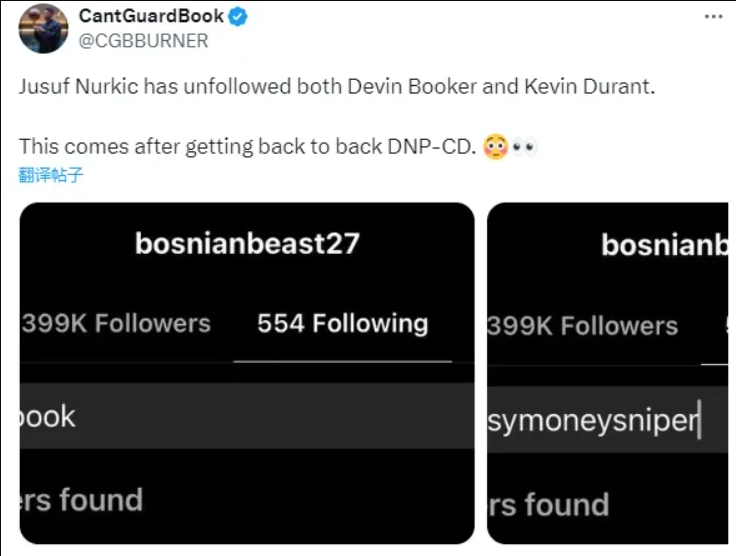Open the @CGBBURNER handle link

(x=144, y=41)
